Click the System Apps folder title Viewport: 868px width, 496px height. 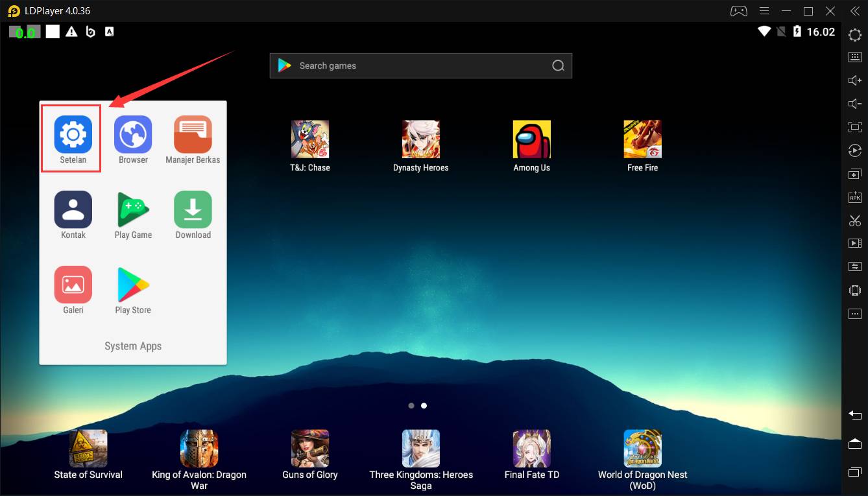coord(133,346)
